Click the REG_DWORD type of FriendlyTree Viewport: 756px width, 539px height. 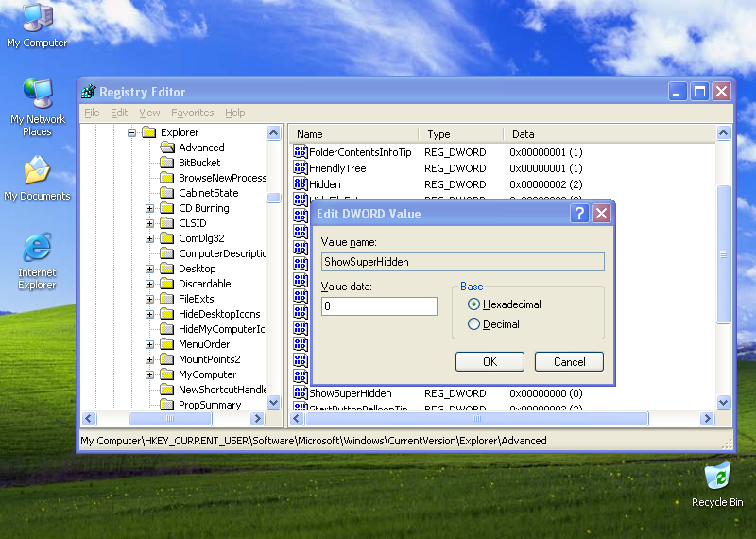(455, 168)
